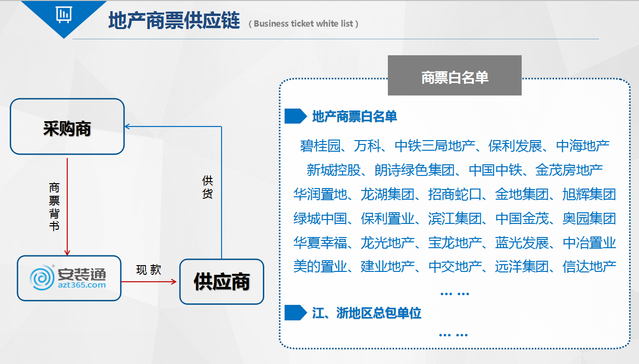
Task: Click 远洋集团 in the list
Action: (x=522, y=267)
